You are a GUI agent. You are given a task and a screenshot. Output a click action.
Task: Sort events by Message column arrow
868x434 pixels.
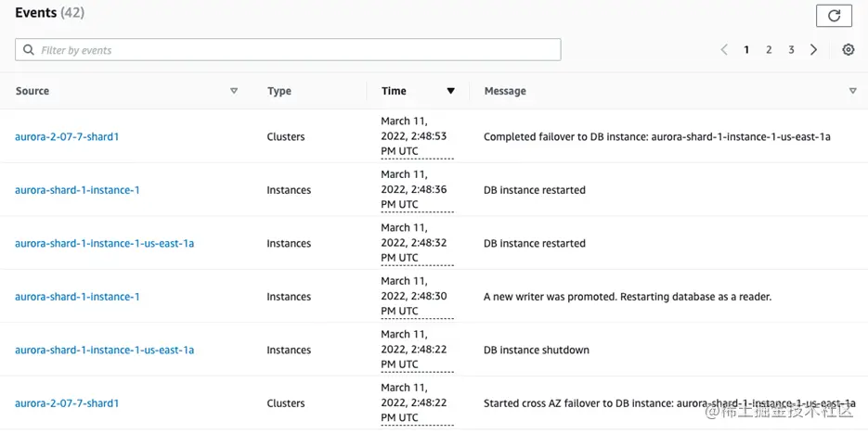(852, 91)
